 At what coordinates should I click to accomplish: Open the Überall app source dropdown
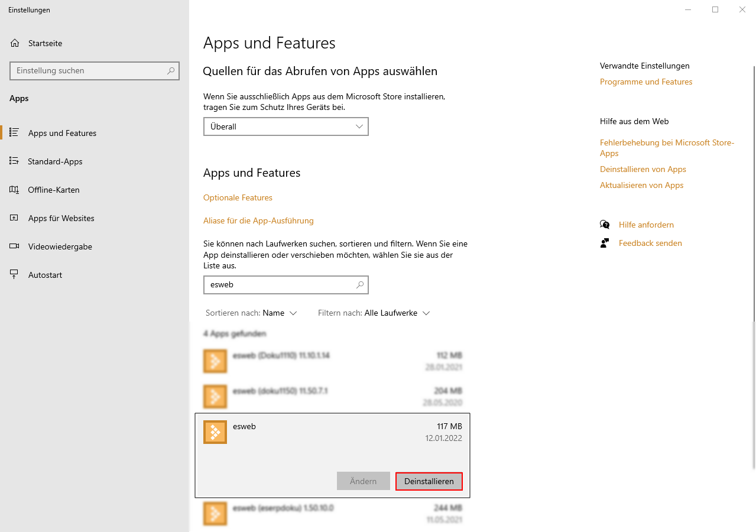point(285,126)
